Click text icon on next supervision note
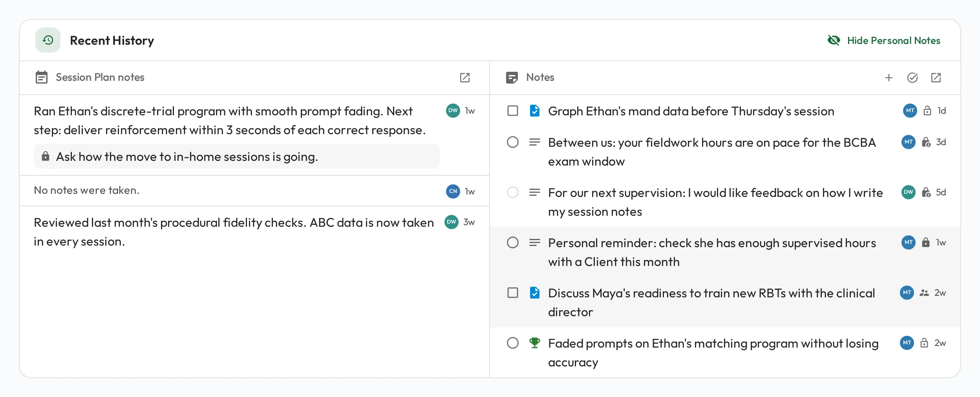Screen dimensions: 980x397 535,192
